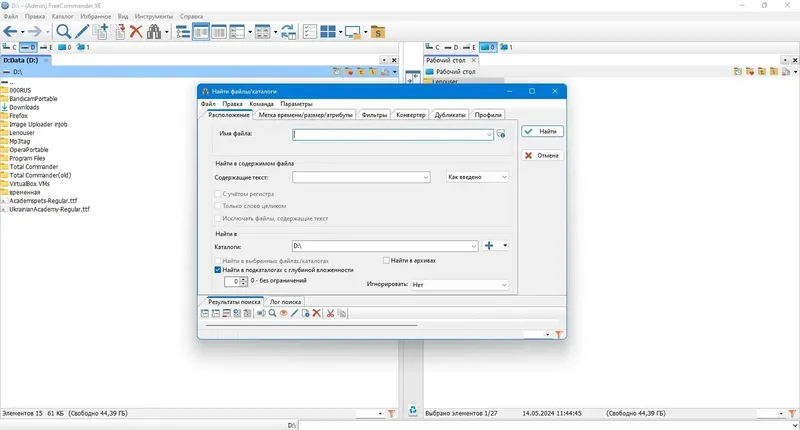Check 'Найти в архивах' checkbox
The image size is (800, 430).
(386, 260)
